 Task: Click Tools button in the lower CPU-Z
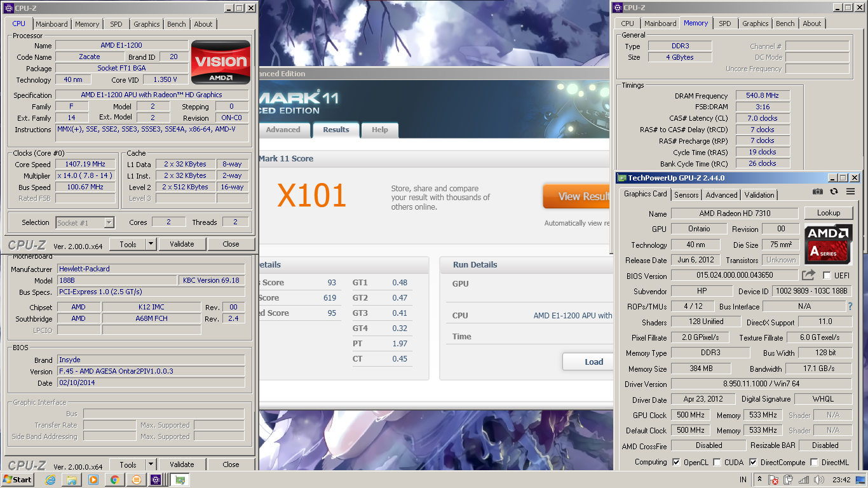128,464
